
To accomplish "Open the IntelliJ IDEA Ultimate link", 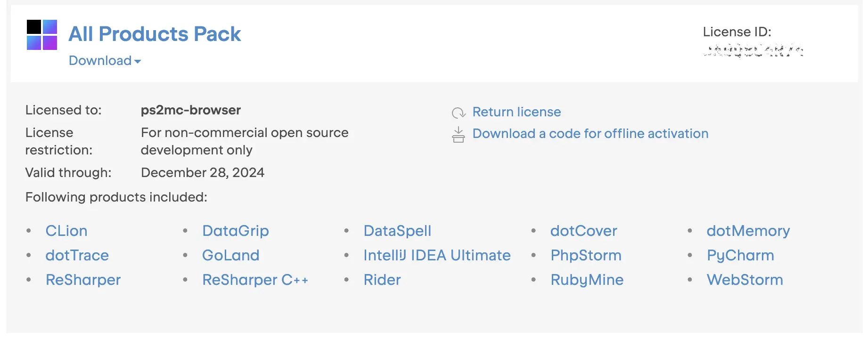I will click(437, 255).
